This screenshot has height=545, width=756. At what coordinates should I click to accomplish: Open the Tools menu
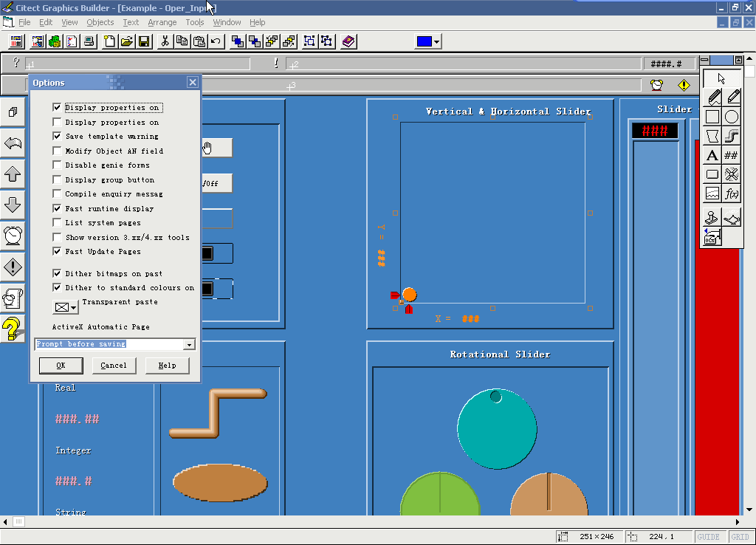click(x=195, y=22)
